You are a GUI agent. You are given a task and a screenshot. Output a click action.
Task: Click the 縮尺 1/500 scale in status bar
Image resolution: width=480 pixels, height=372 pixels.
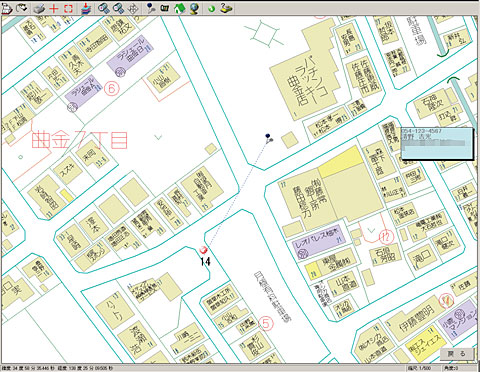click(x=419, y=368)
